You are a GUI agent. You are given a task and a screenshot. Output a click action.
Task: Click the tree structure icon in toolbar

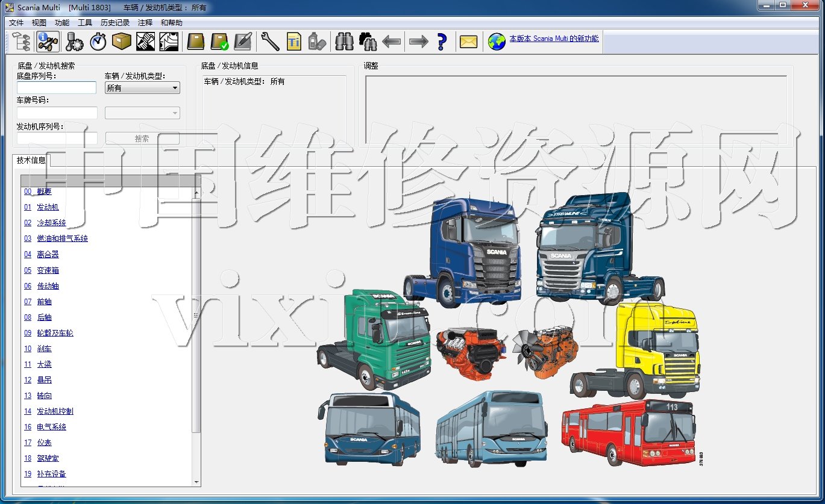[x=22, y=42]
